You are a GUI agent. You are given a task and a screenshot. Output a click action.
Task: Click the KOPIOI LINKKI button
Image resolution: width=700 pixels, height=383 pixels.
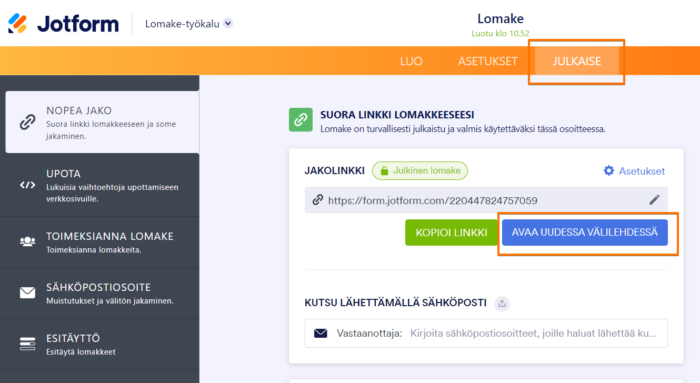tap(451, 233)
